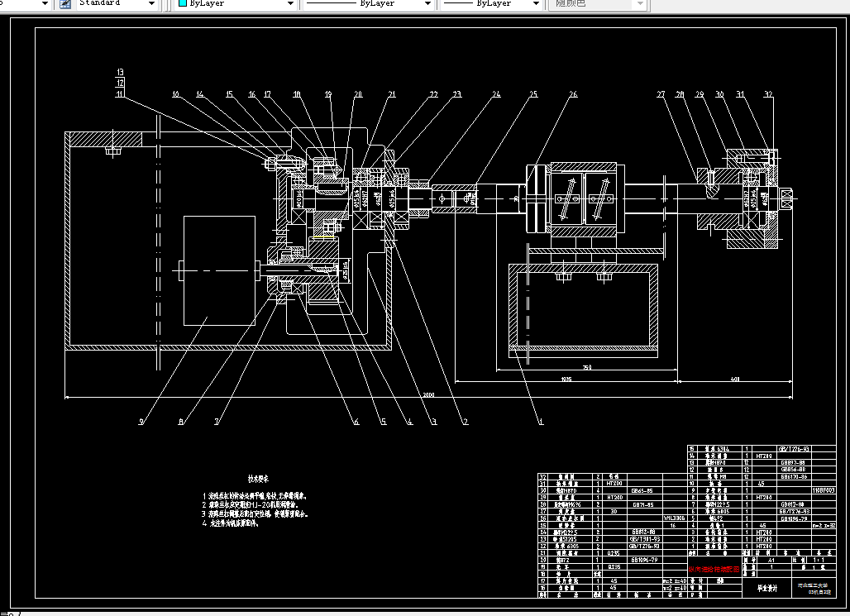850x616 pixels.
Task: Click the 毕业设计 title block cell
Action: point(767,588)
